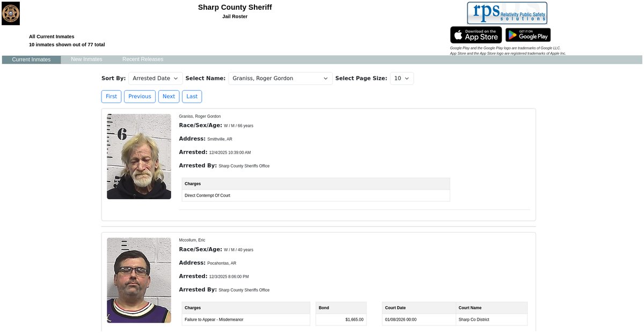
Task: Click the All Current Inmates heading
Action: (52, 37)
